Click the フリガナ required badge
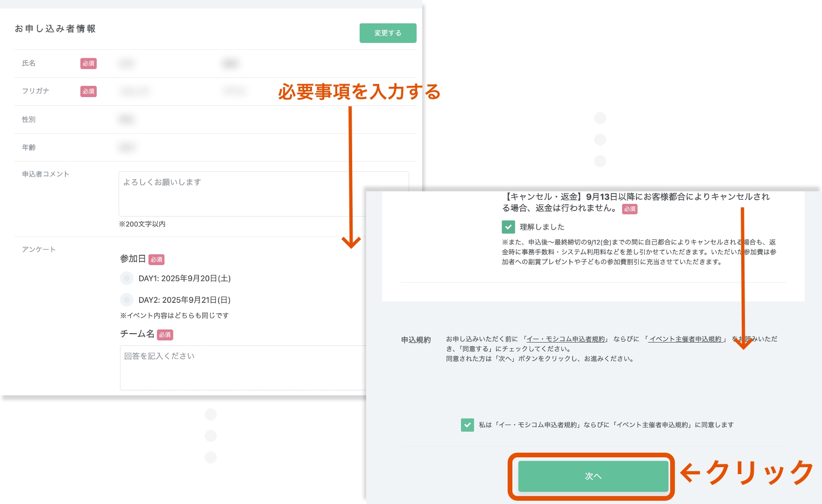 [88, 91]
